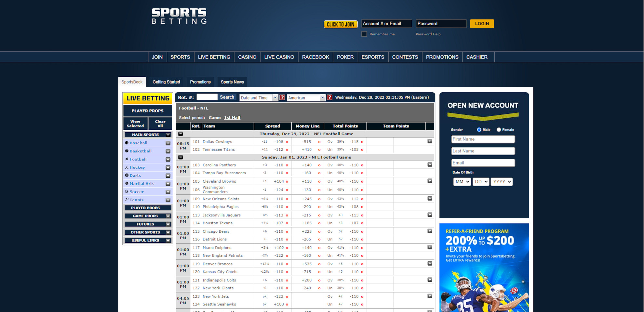Click the Soccer ball icon in sidebar
Image resolution: width=644 pixels, height=312 pixels.
point(127,191)
